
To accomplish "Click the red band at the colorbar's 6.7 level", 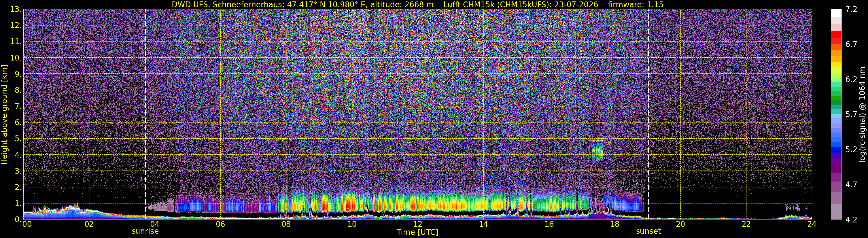I will 836,40.
